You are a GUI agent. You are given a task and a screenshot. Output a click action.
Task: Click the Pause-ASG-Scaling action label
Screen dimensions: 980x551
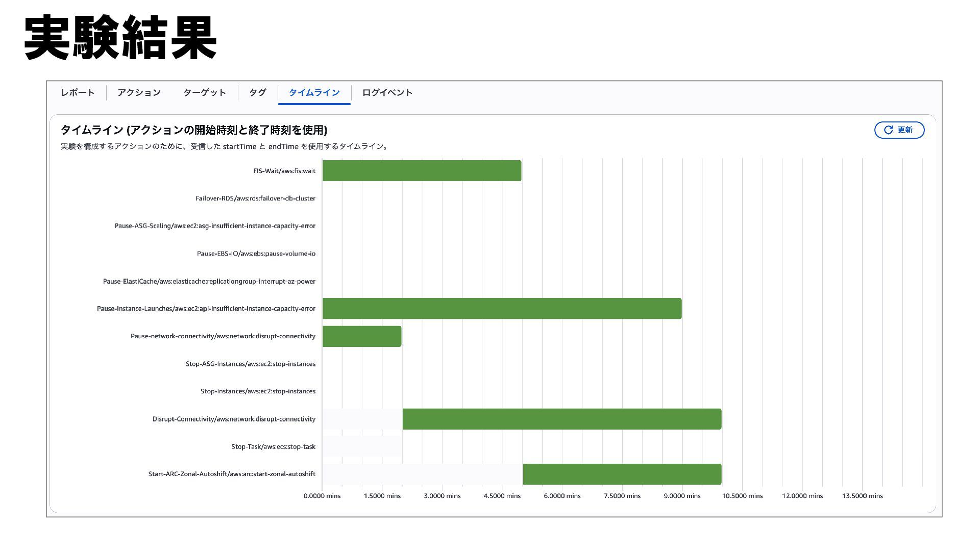[x=215, y=226]
